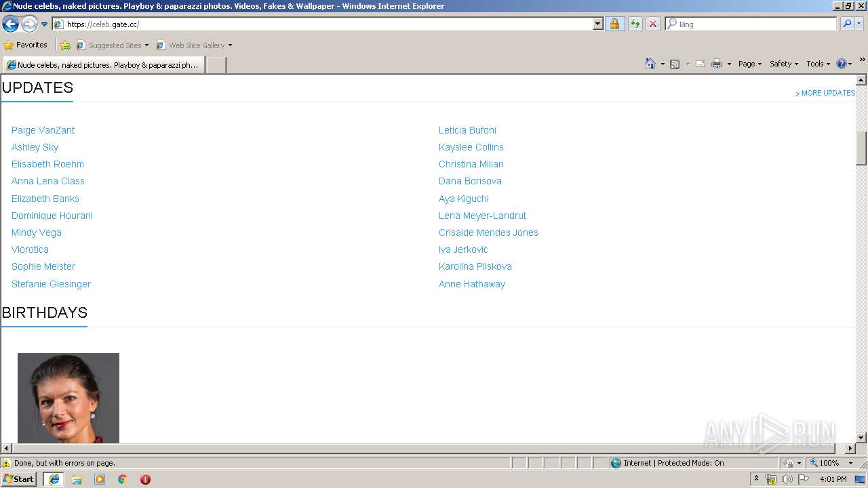Open the media player taskbar icon
The image size is (868, 488).
click(100, 479)
